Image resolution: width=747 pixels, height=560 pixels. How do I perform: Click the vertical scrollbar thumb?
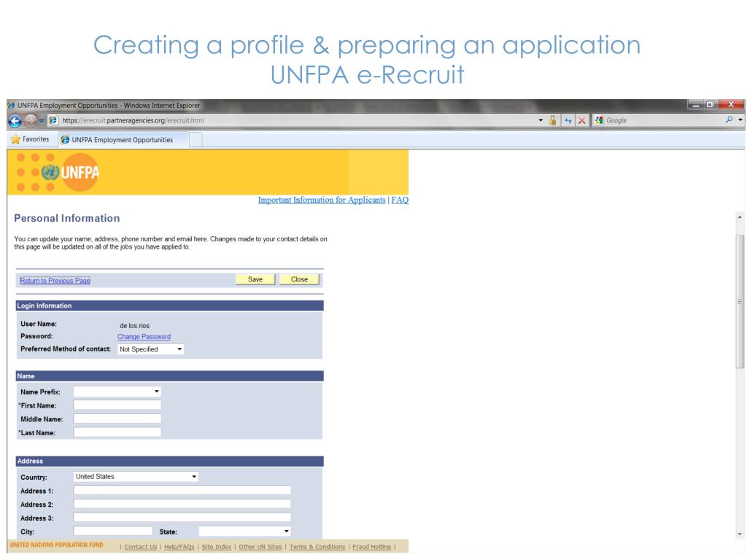click(740, 301)
